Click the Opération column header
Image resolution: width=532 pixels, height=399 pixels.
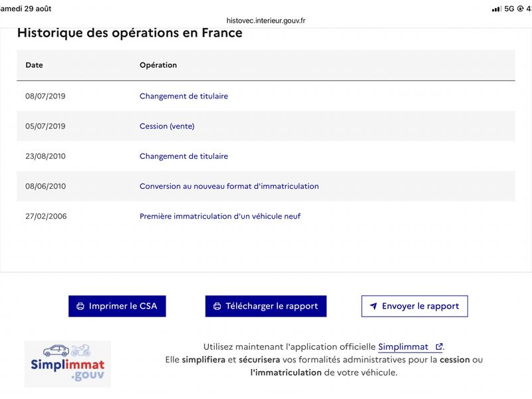[158, 65]
